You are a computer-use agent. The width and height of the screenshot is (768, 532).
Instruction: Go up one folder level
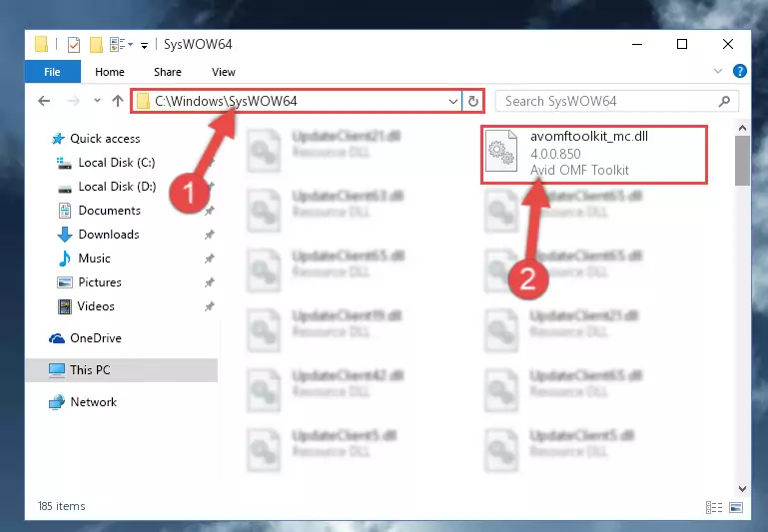[118, 101]
